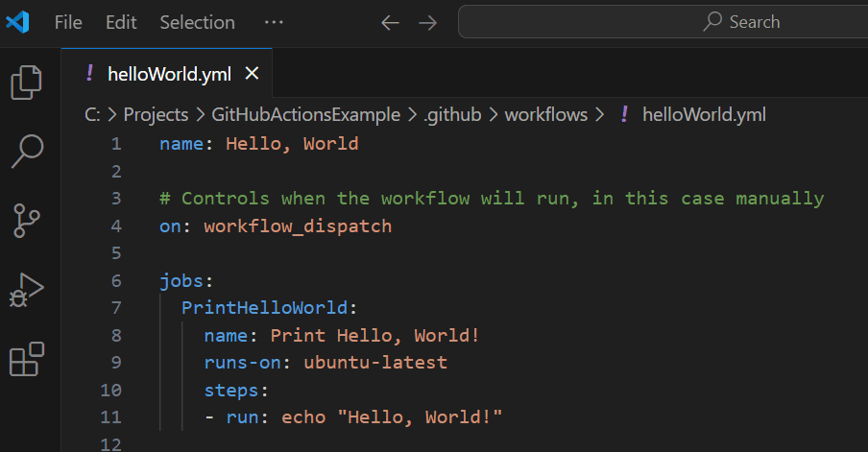The height and width of the screenshot is (452, 868).
Task: Expand the GitHubActionsExample breadcrumb
Action: point(306,114)
